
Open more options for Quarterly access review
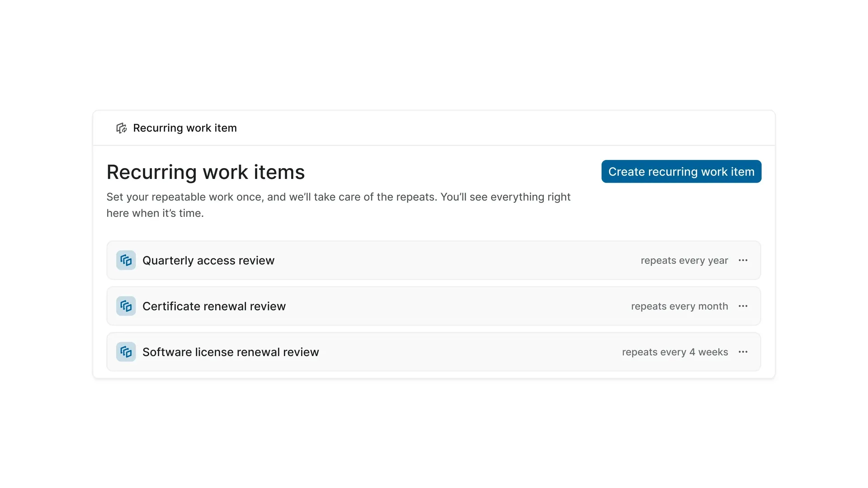tap(743, 260)
